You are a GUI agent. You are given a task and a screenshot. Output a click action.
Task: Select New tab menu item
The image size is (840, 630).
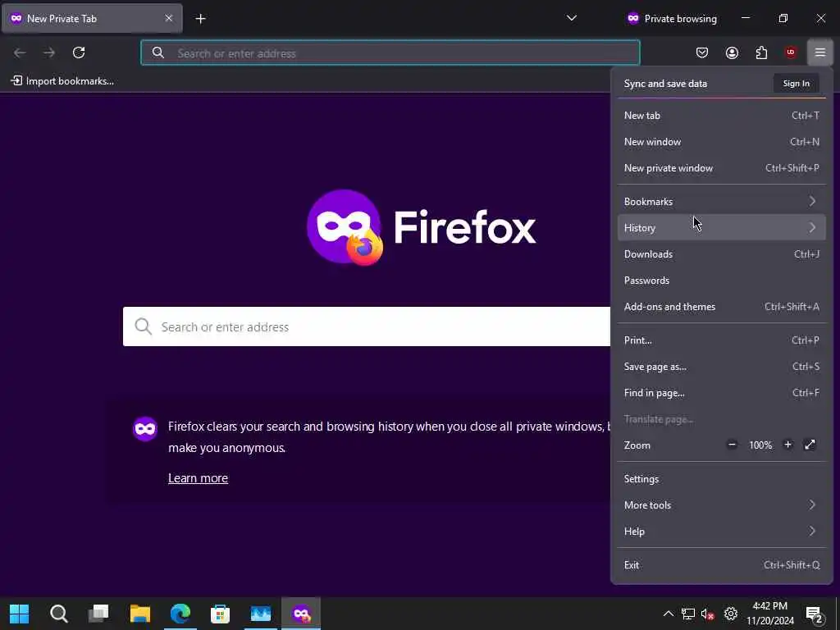pos(722,115)
